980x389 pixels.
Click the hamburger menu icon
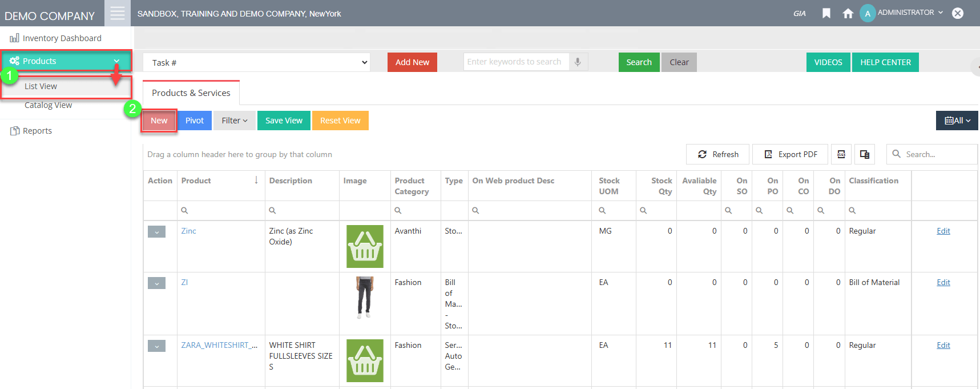tap(118, 13)
